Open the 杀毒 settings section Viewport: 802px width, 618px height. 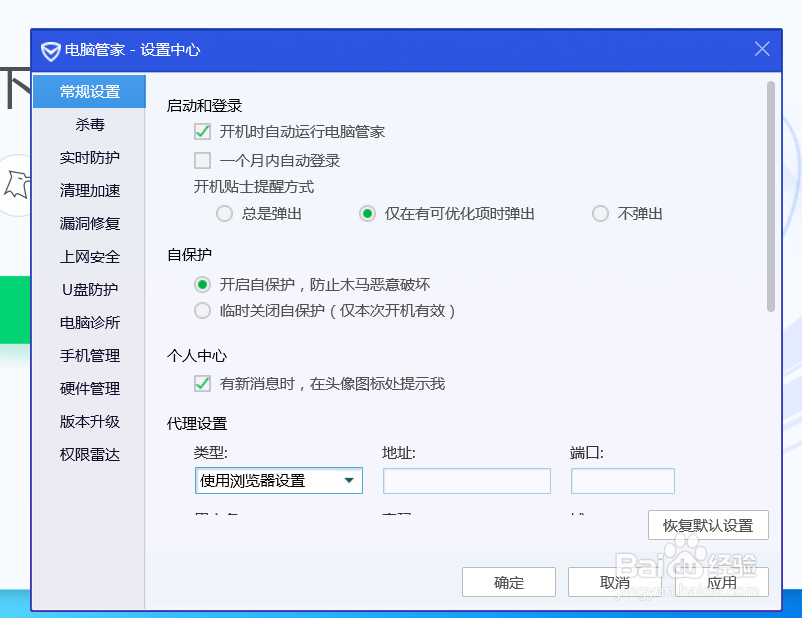click(x=90, y=124)
